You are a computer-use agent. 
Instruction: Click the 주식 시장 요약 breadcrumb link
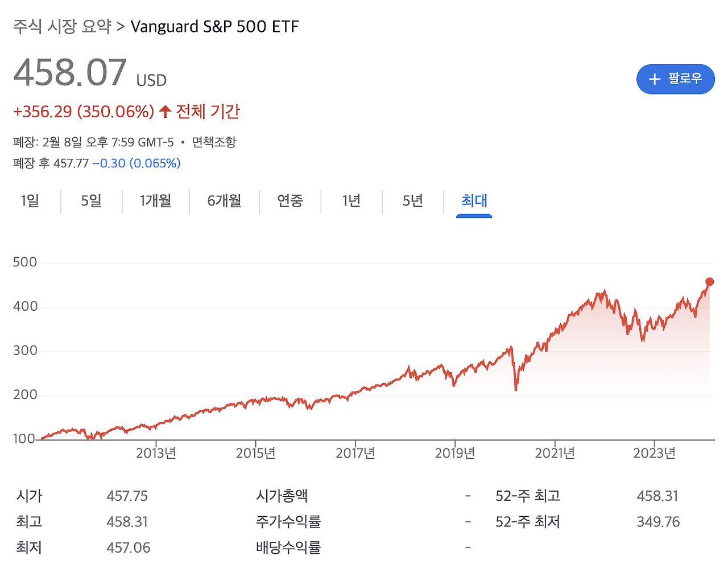(63, 26)
